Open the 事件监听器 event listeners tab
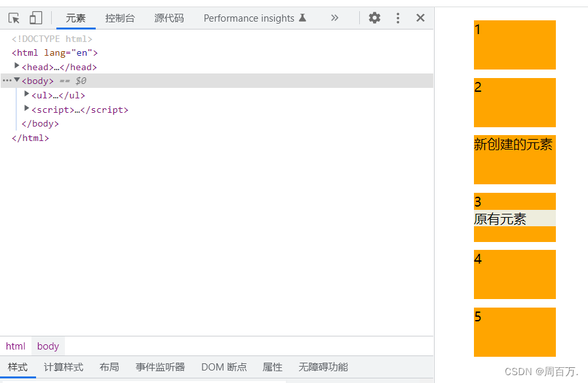Image resolution: width=588 pixels, height=383 pixels. [160, 367]
